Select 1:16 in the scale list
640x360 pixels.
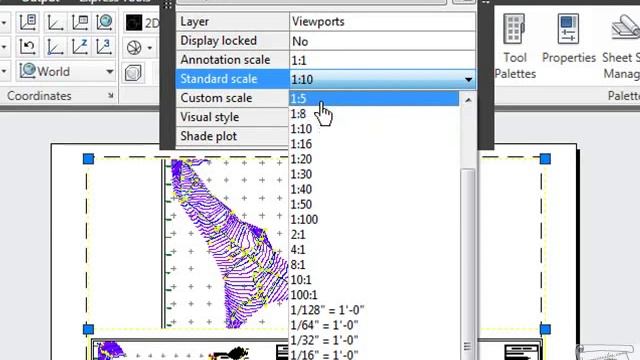pos(374,144)
